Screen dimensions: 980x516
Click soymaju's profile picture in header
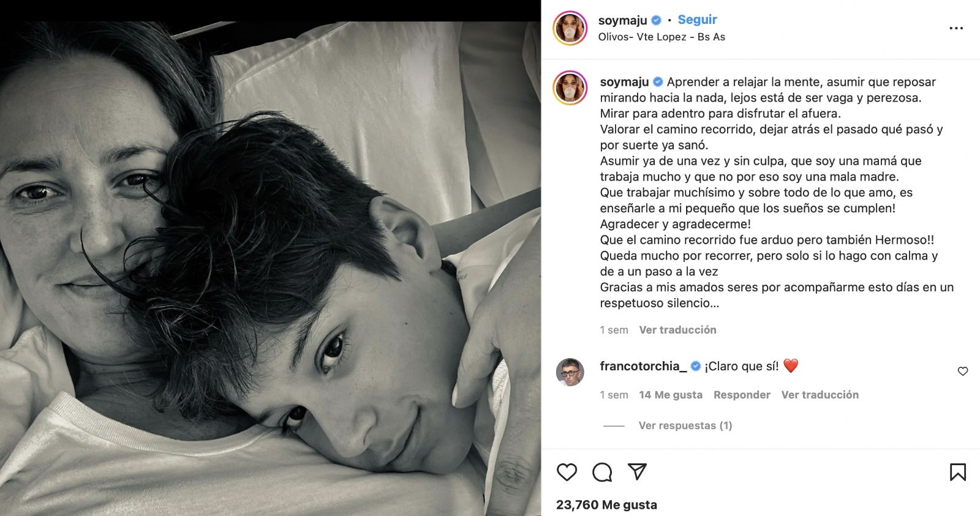[570, 28]
